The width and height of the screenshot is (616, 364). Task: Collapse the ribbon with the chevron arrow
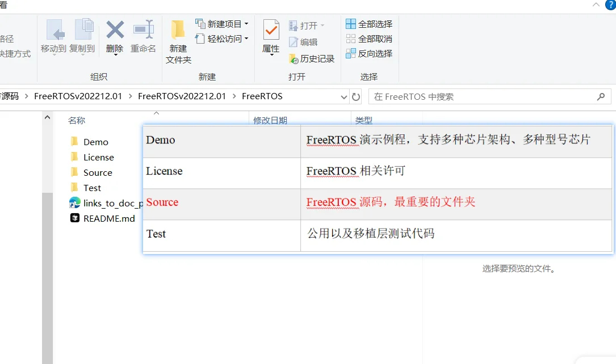[x=595, y=6]
